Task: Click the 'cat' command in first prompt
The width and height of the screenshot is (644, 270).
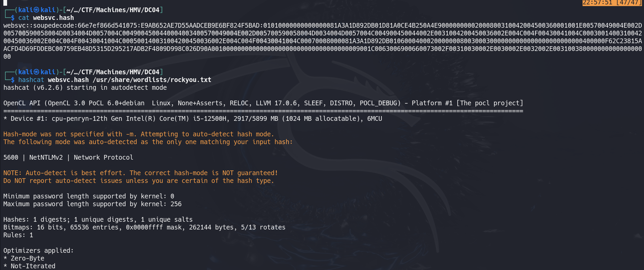Action: (x=24, y=18)
